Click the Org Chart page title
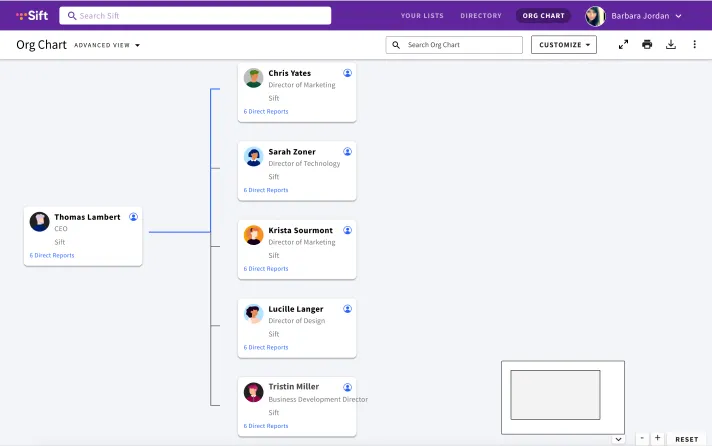Viewport: 712px width, 446px height. (41, 45)
